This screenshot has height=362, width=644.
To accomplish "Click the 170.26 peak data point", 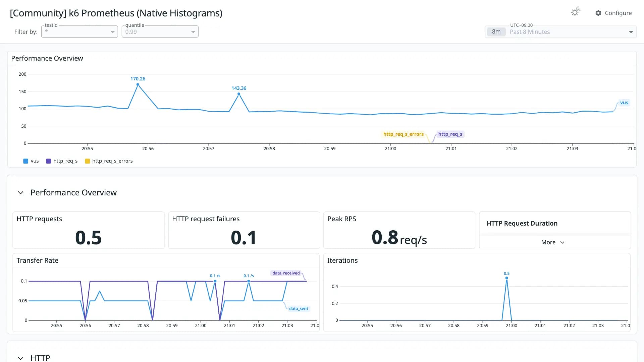I will [x=138, y=84].
